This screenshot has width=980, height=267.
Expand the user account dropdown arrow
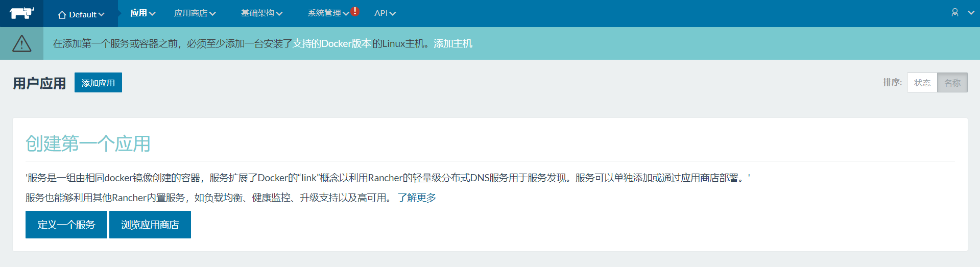tap(971, 13)
